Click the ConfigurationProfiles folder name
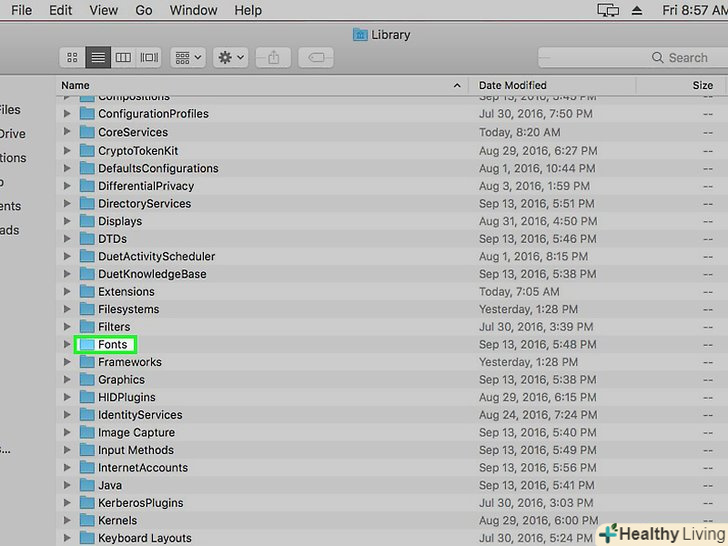Image resolution: width=728 pixels, height=546 pixels. [153, 114]
